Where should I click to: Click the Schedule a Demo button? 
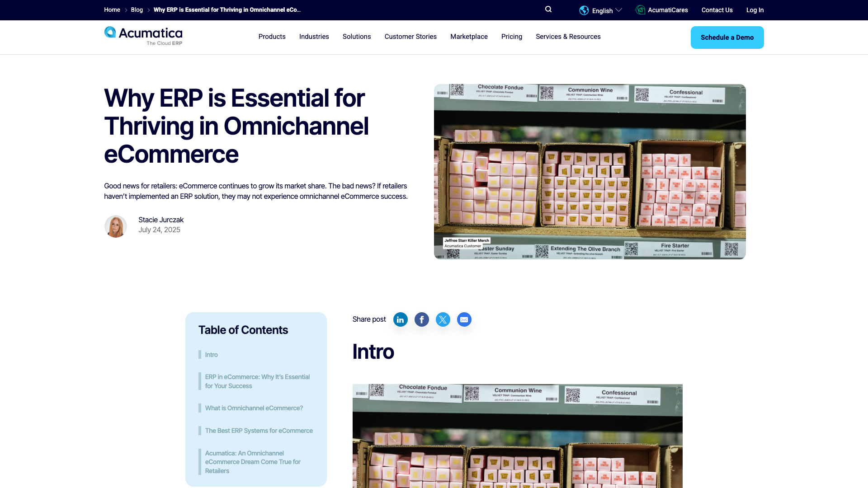(727, 38)
